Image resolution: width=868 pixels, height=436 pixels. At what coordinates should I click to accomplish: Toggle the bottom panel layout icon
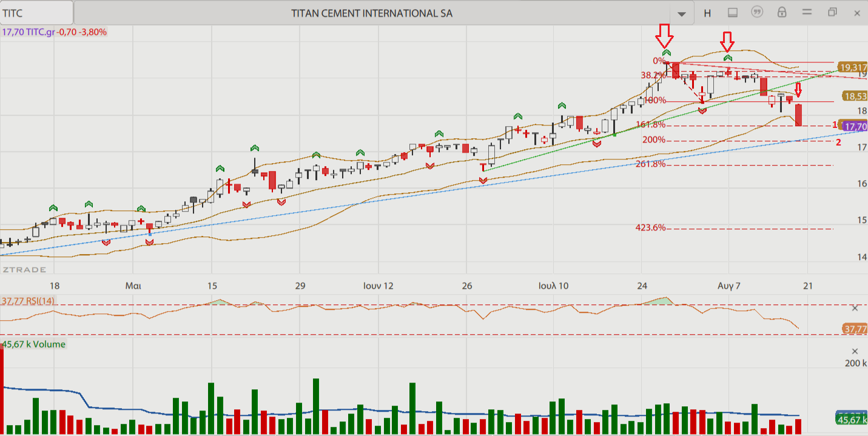click(x=732, y=13)
